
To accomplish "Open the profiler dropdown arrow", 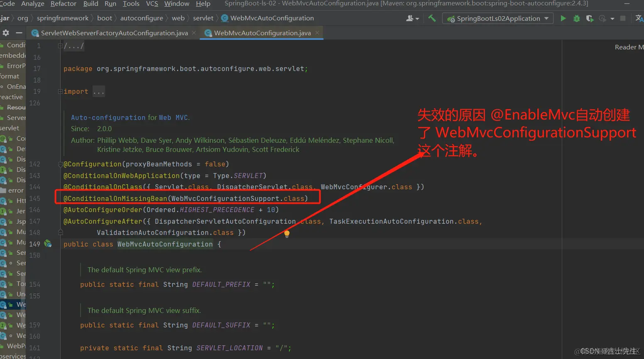I will tap(612, 19).
